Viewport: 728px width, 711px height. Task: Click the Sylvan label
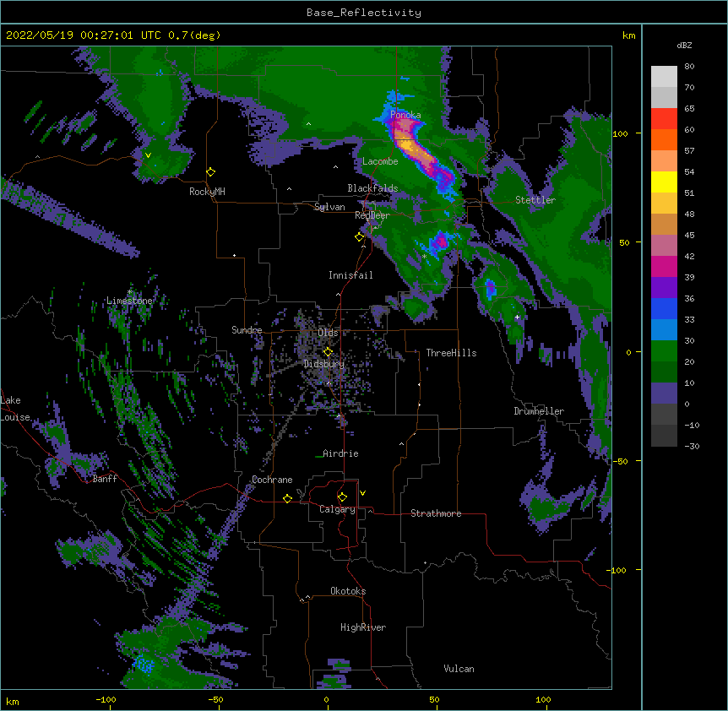[329, 208]
